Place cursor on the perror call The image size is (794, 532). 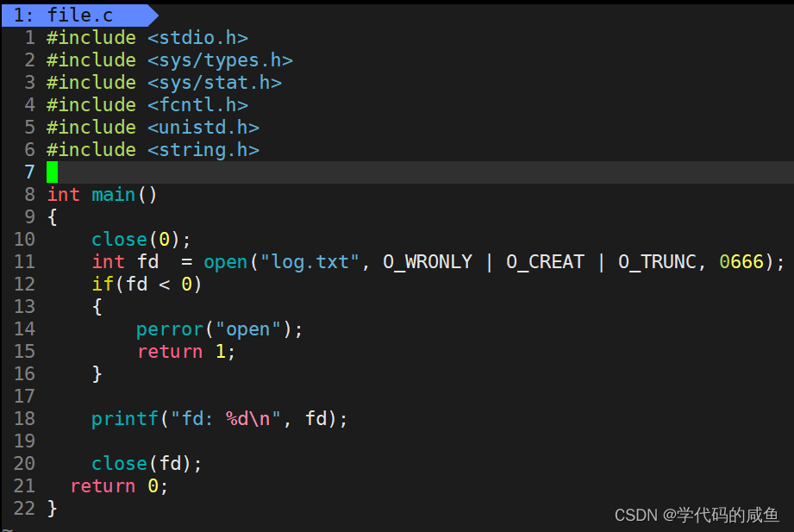(x=175, y=329)
